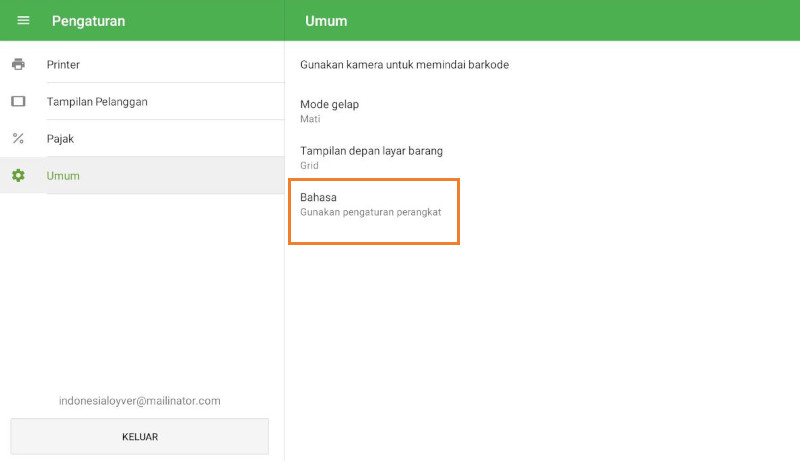Open the hamburger navigation menu
The width and height of the screenshot is (800, 461).
[x=23, y=20]
